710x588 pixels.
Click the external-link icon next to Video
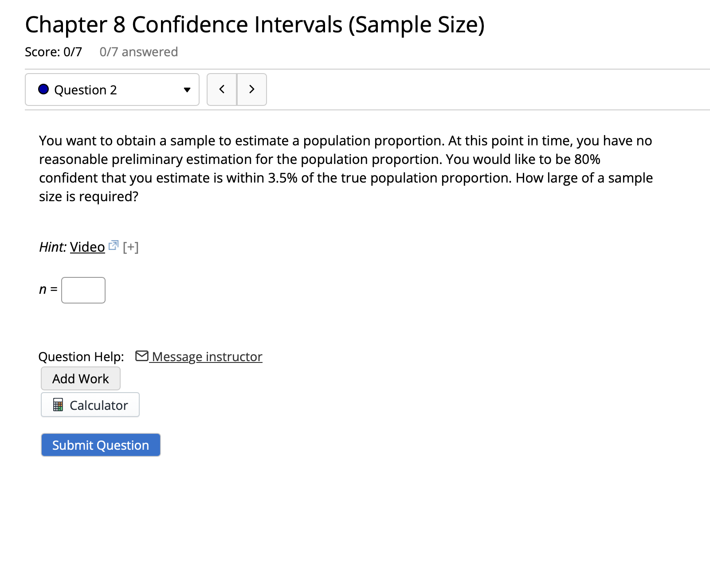pyautogui.click(x=114, y=245)
